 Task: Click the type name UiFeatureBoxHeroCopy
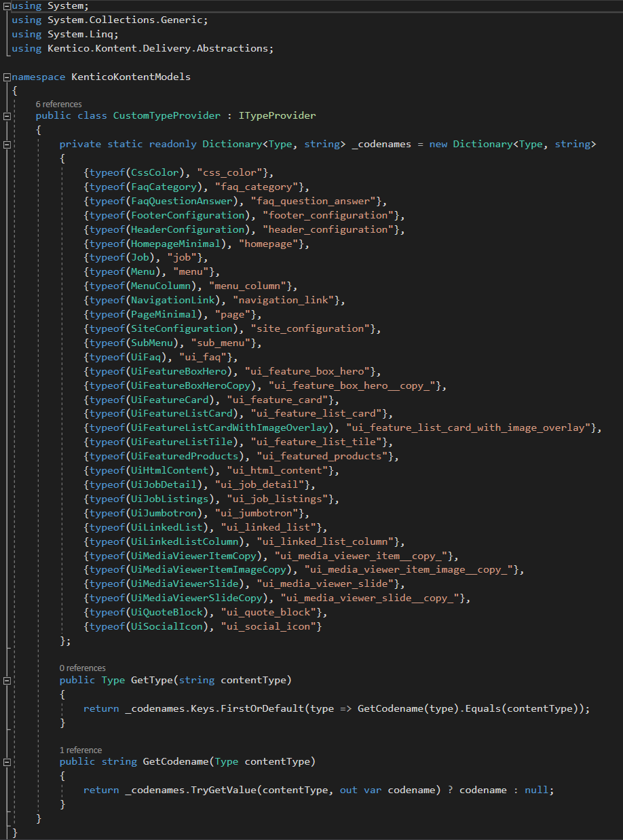[x=191, y=387]
